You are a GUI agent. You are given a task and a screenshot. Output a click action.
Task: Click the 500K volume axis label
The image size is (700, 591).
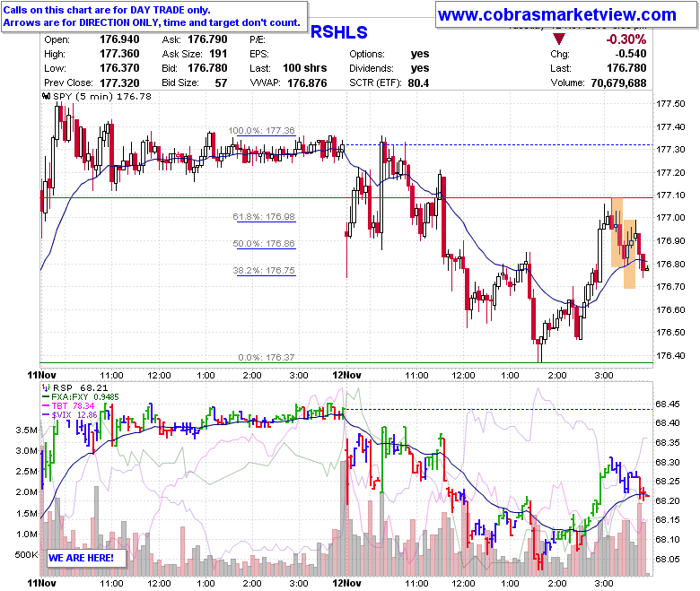coord(26,554)
